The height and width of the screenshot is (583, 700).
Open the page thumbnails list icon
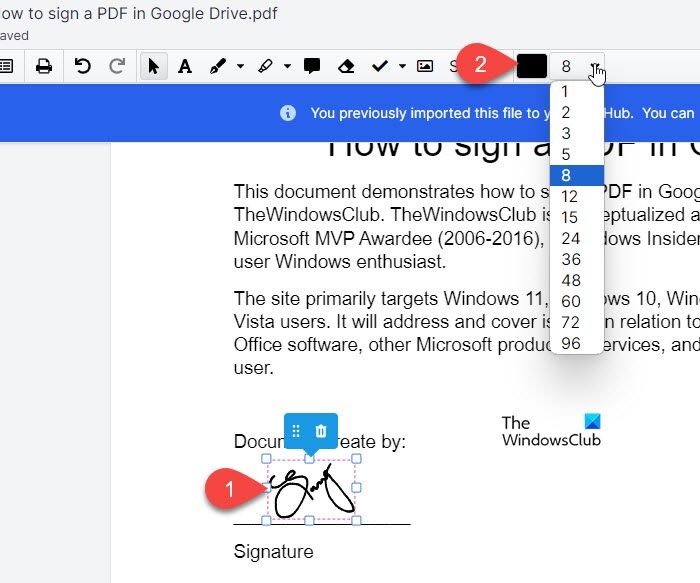6,66
